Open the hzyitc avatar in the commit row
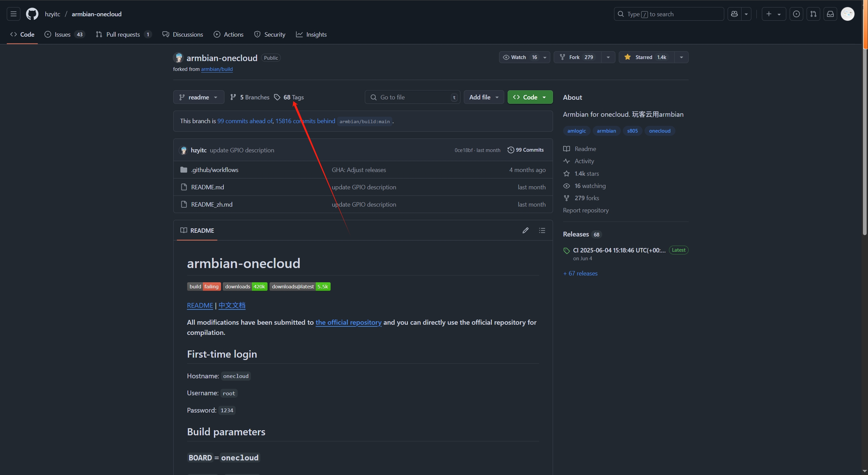Viewport: 868px width, 475px height. click(183, 150)
